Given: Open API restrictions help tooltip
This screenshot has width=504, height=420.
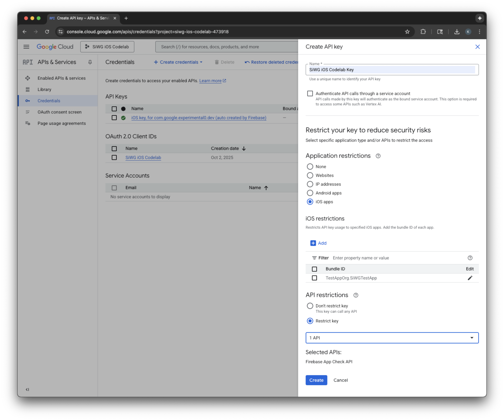Looking at the screenshot, I should [x=356, y=295].
